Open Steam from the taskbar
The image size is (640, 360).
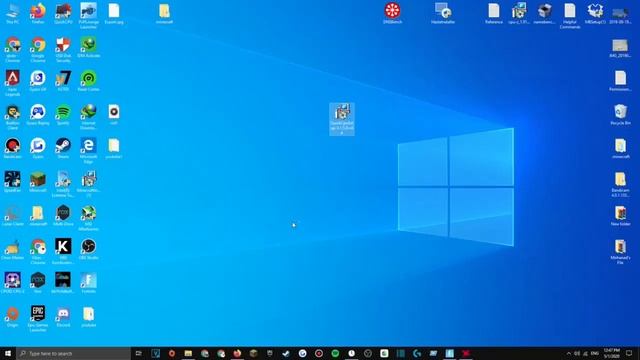[286, 353]
